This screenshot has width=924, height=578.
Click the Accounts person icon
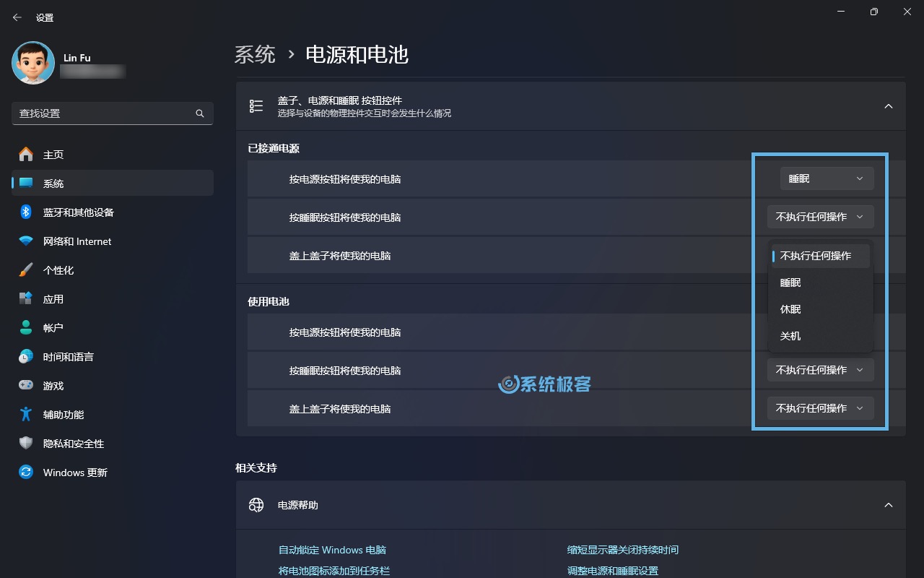[26, 327]
